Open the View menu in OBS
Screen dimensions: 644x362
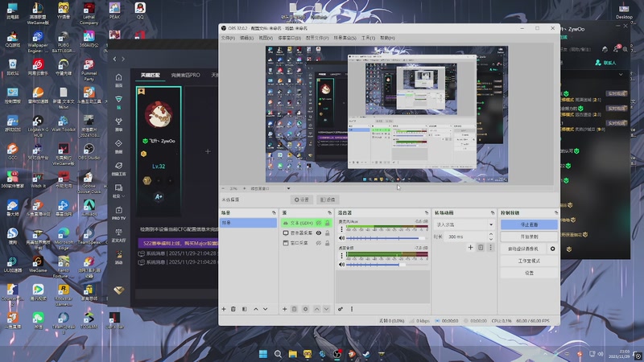pyautogui.click(x=266, y=38)
